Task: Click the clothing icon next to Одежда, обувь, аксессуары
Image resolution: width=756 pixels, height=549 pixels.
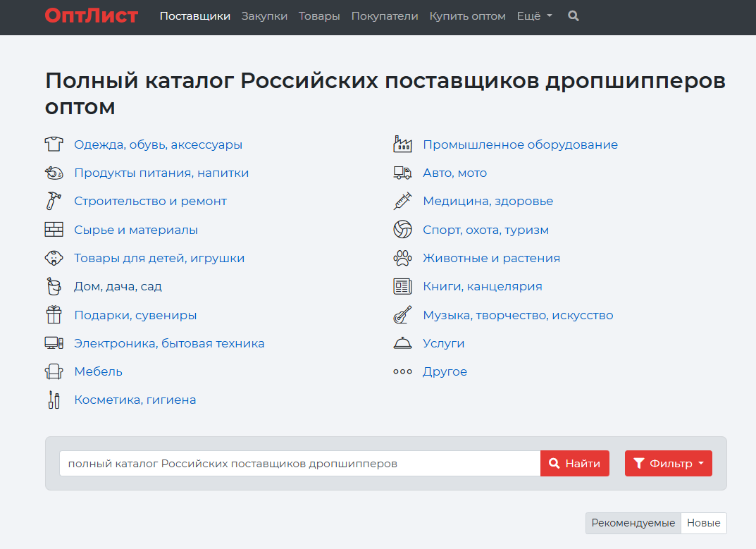Action: click(54, 144)
